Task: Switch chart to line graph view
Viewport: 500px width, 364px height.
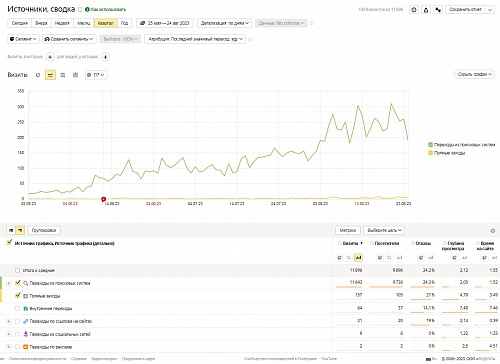Action: (x=50, y=75)
